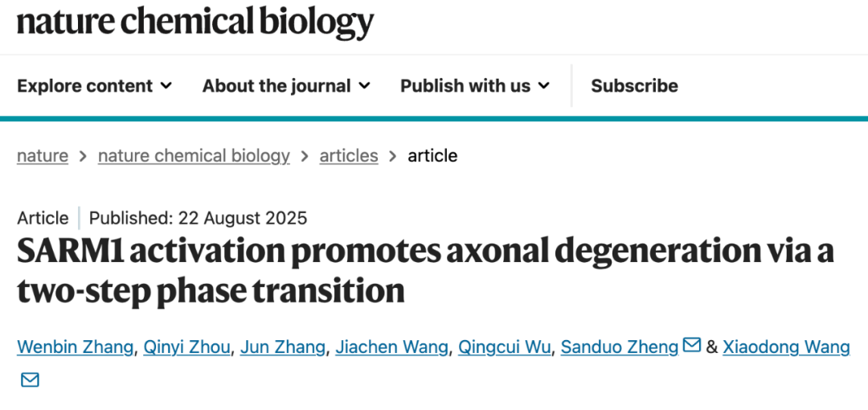View author Qinyi Zhou details

[x=187, y=346]
